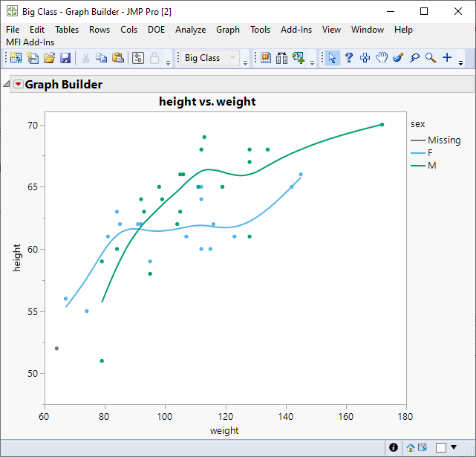
Task: Click the data table grid icon
Action: [266, 58]
